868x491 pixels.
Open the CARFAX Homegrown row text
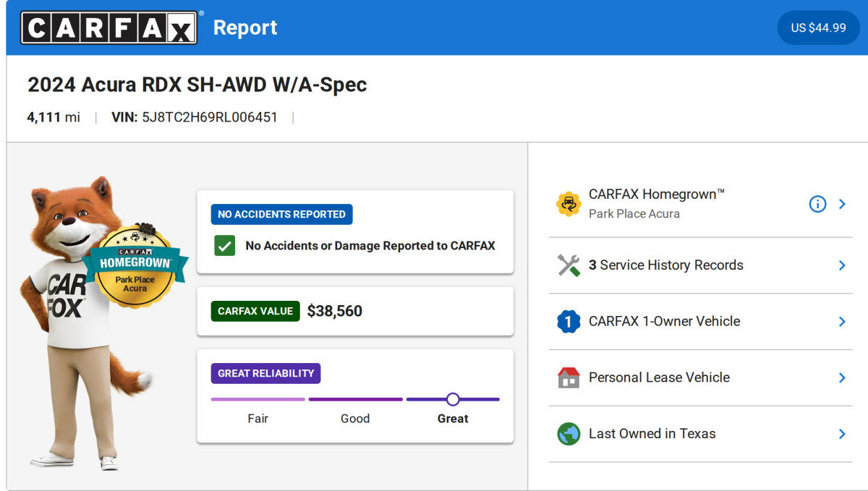656,195
